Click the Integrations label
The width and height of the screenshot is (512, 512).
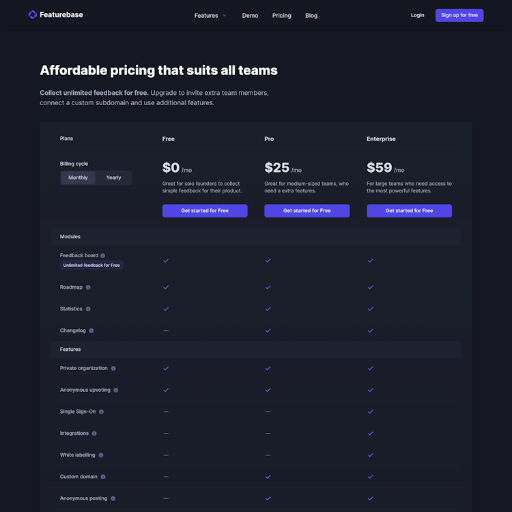pyautogui.click(x=74, y=433)
